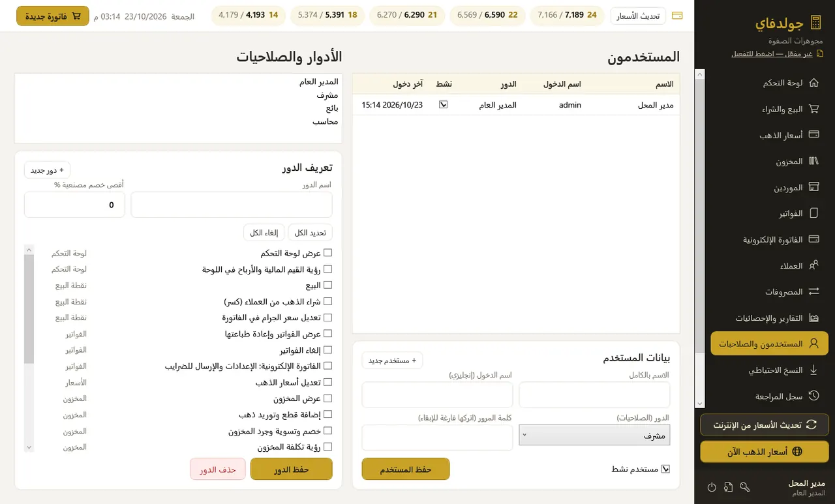Open the card icon for أسعار الذهب
835x504 pixels.
[813, 135]
